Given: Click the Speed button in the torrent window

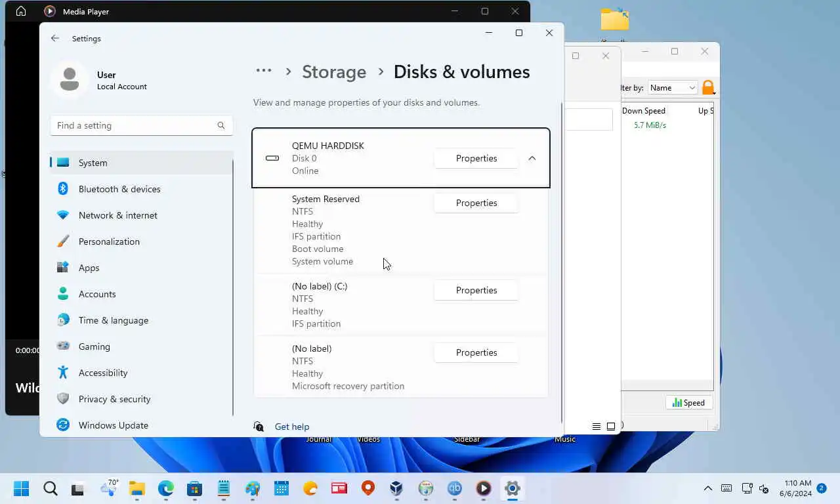Looking at the screenshot, I should click(689, 403).
